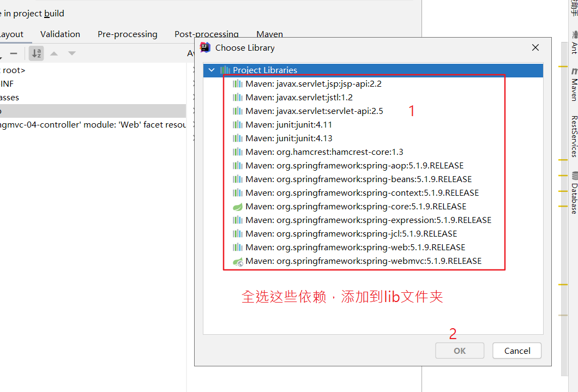Click the remove (minus) toolbar icon

click(x=14, y=53)
